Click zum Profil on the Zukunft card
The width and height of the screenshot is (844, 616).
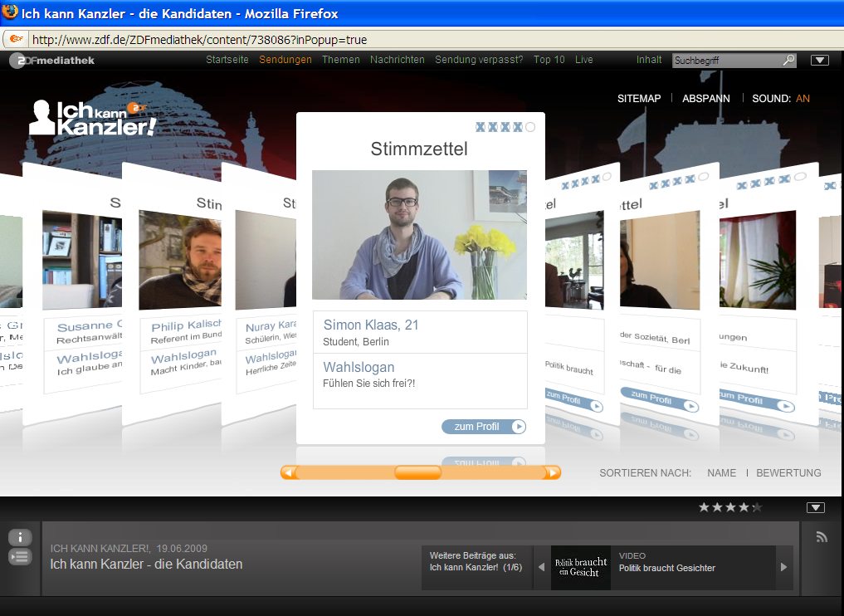point(757,400)
